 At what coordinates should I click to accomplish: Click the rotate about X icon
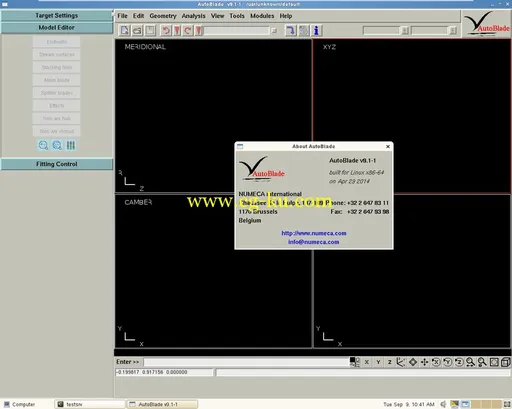pyautogui.click(x=436, y=362)
